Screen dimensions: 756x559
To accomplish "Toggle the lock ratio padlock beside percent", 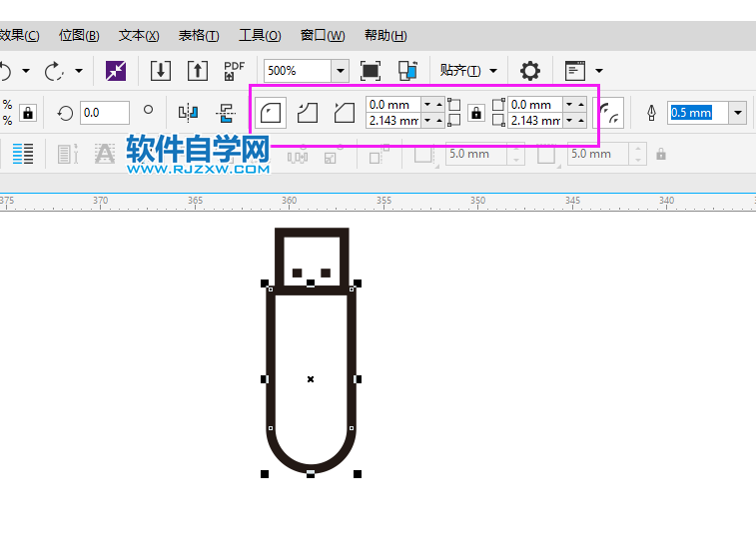I will (x=28, y=113).
